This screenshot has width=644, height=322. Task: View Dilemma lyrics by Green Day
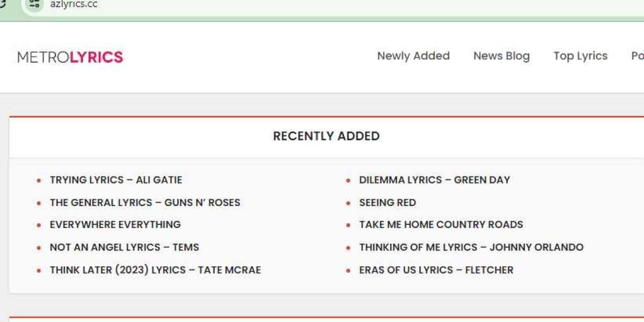click(x=435, y=180)
